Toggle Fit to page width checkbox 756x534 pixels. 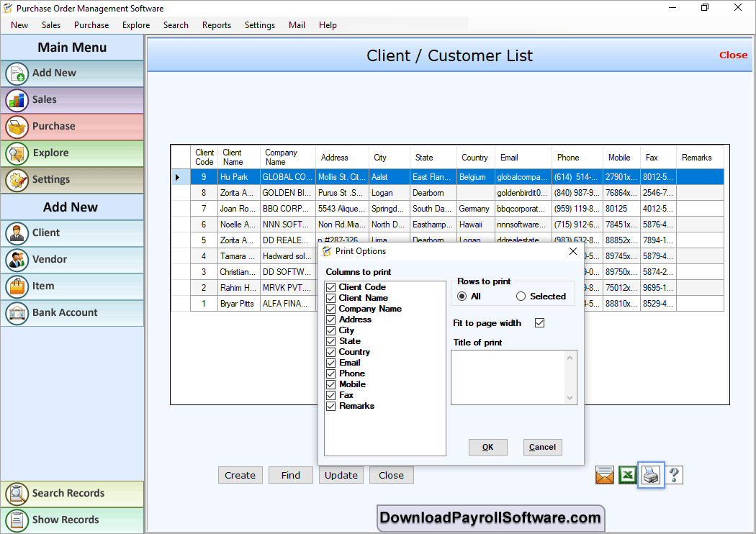pyautogui.click(x=540, y=323)
